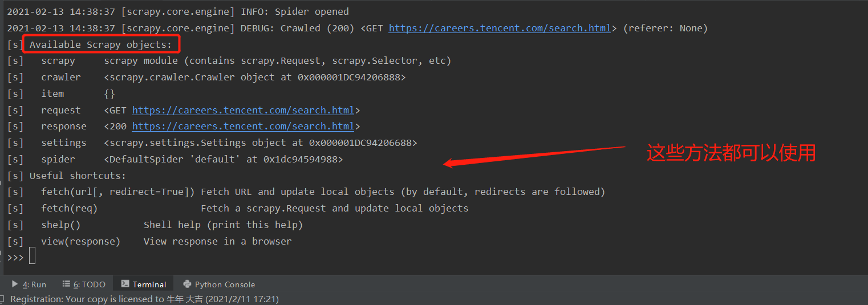Viewport: 868px width, 305px height.
Task: Click the TODO list icon
Action: pyautogui.click(x=66, y=284)
